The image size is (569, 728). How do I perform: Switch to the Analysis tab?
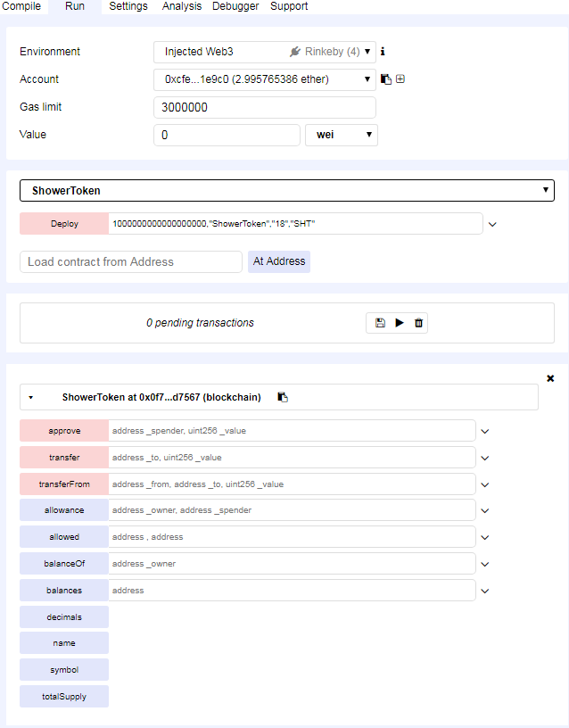[x=182, y=6]
